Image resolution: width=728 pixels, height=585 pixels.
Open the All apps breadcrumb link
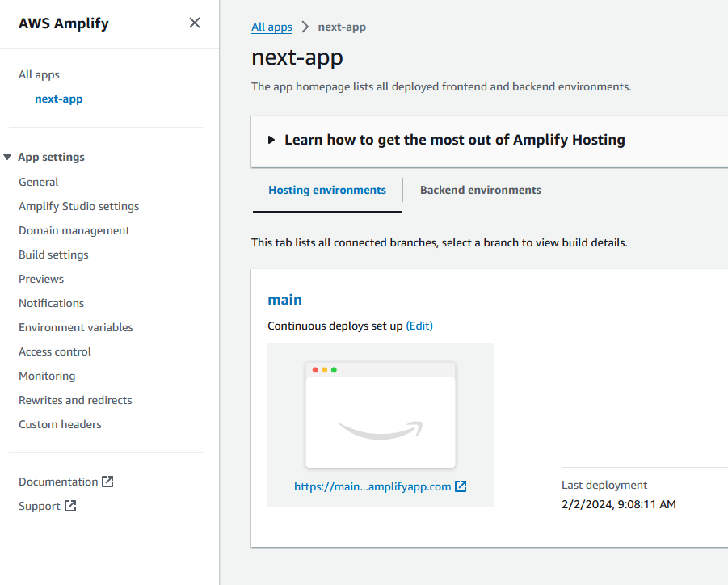point(271,27)
